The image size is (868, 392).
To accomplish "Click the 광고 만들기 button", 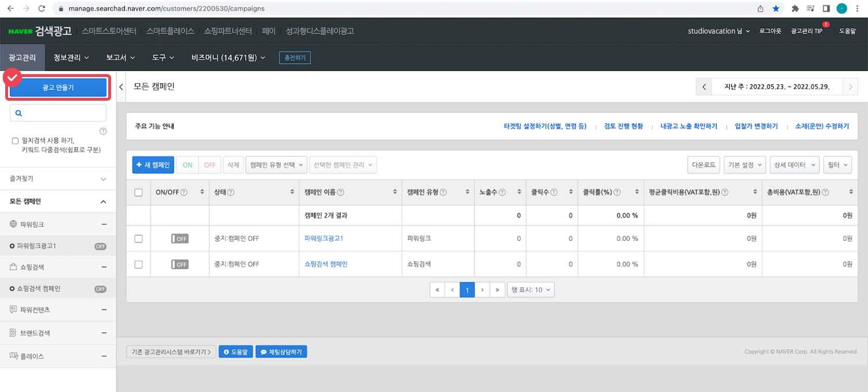I will tap(58, 87).
